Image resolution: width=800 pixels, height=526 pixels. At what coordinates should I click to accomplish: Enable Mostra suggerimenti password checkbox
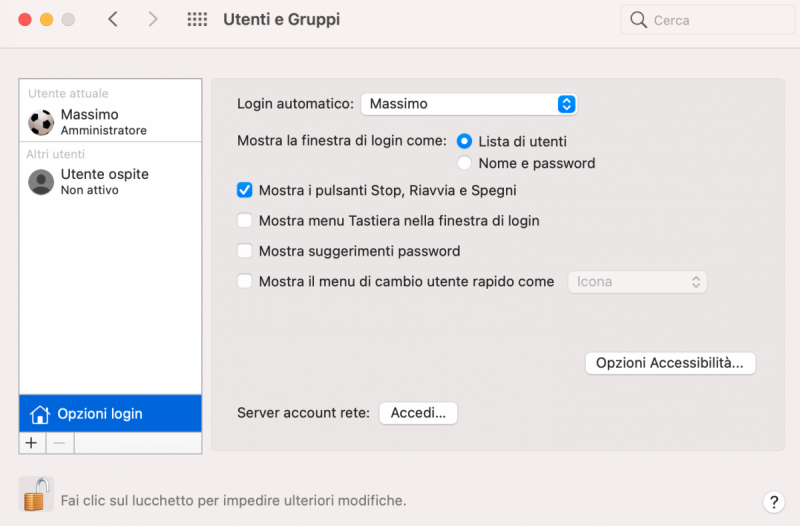245,251
